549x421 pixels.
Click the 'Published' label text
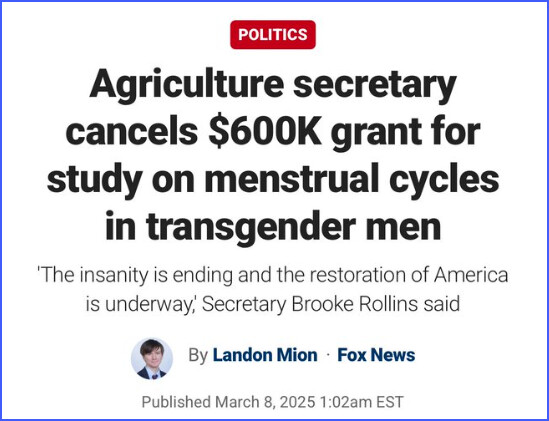click(176, 402)
